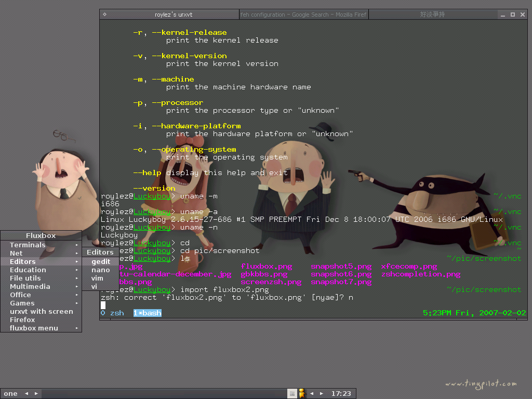The width and height of the screenshot is (532, 399).
Task: Open vi from the Editors submenu
Action: (100, 287)
